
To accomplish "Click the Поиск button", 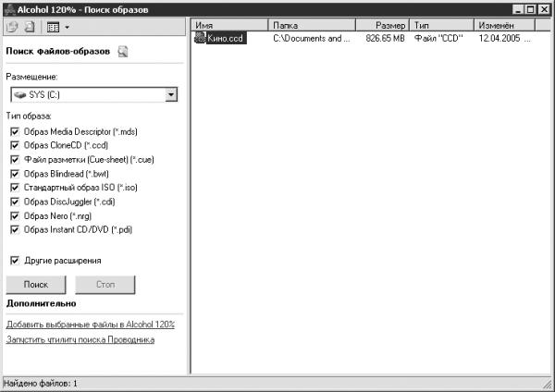I will (36, 285).
